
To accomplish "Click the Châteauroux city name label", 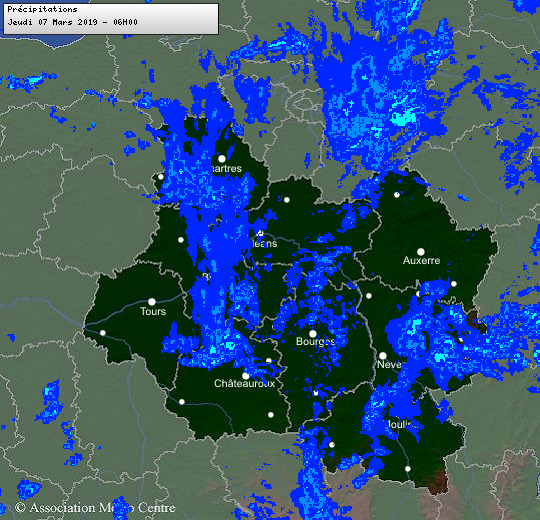I will pos(245,383).
